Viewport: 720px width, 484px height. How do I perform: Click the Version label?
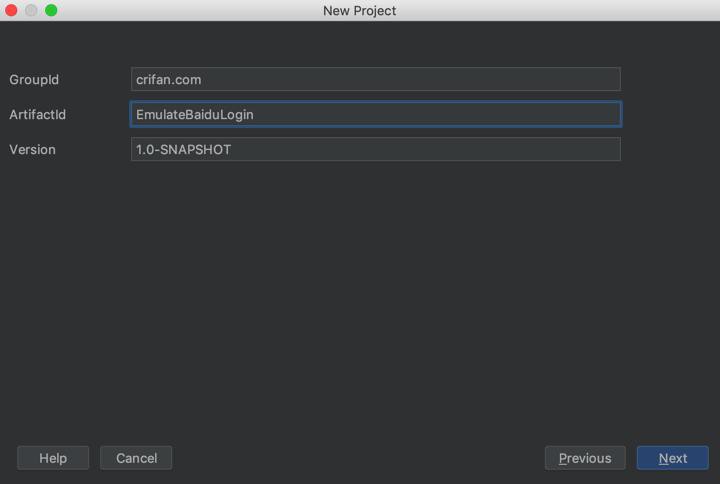point(32,150)
